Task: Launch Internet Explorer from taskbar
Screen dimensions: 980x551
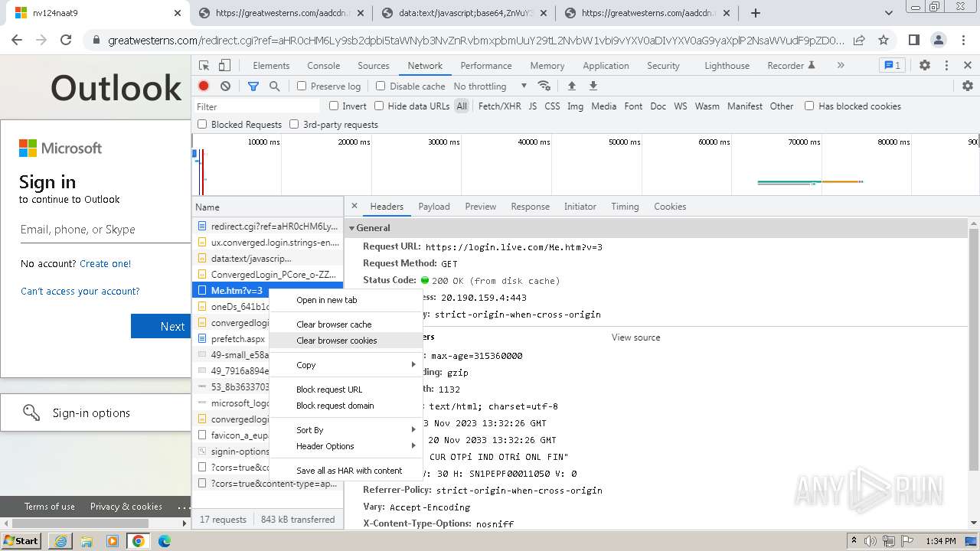Action: coord(60,541)
